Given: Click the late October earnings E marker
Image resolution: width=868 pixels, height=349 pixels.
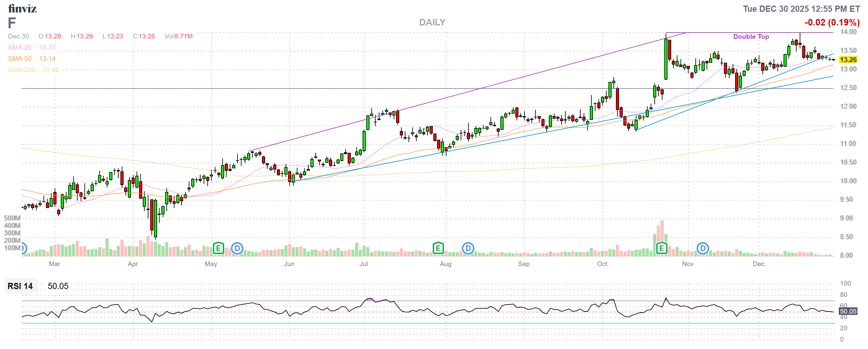Looking at the screenshot, I should coord(662,249).
